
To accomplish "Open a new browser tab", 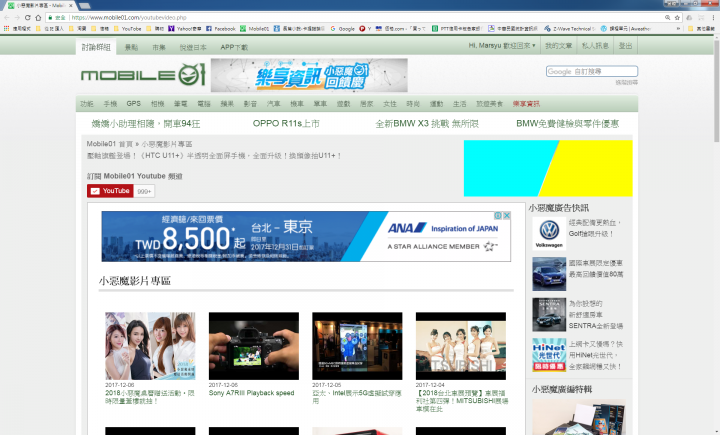I will tap(84, 6).
